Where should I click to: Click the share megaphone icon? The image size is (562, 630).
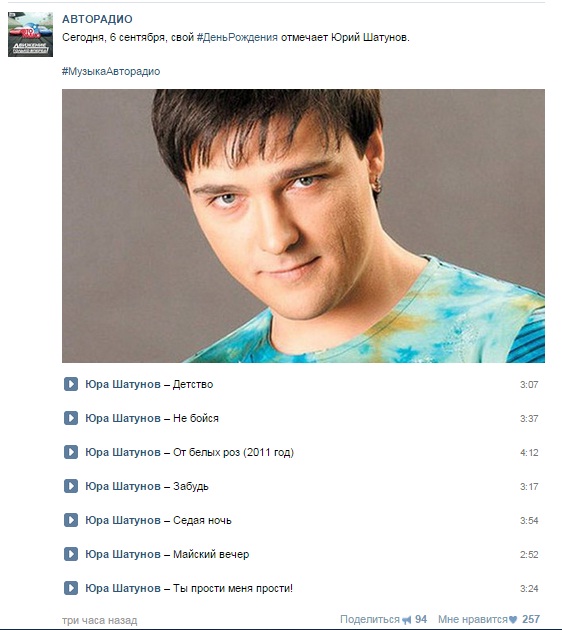click(407, 620)
